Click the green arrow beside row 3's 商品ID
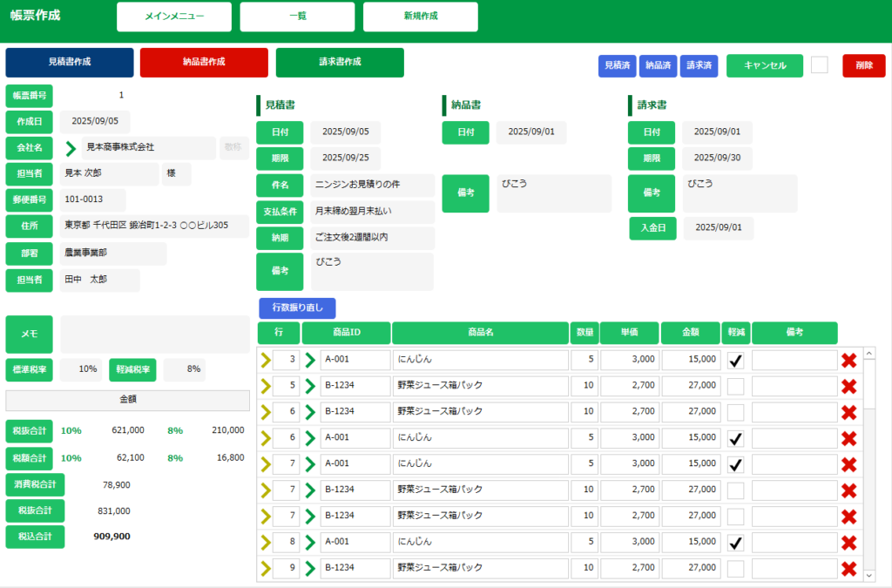The width and height of the screenshot is (892, 588). pos(310,360)
